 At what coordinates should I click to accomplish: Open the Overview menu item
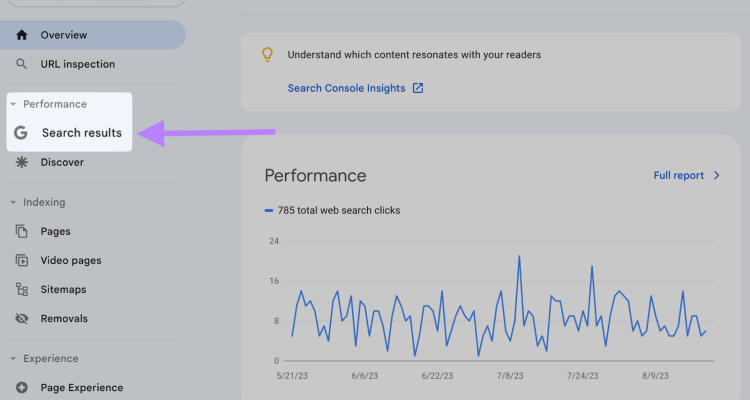pos(93,35)
